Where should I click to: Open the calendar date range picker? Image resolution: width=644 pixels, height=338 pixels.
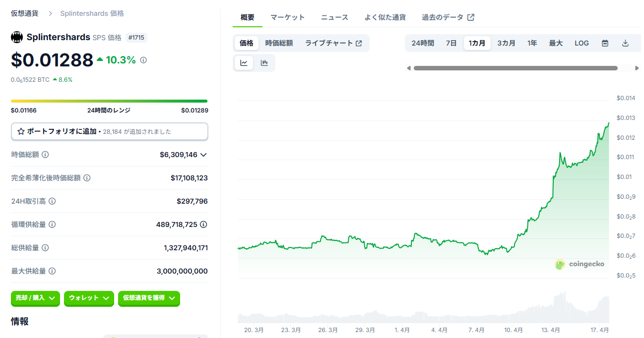pyautogui.click(x=605, y=43)
